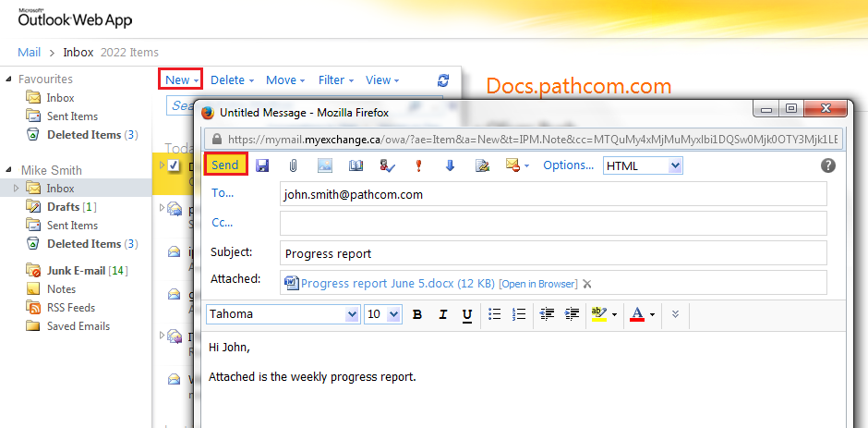
Task: Click the Check Names icon
Action: pos(388,165)
